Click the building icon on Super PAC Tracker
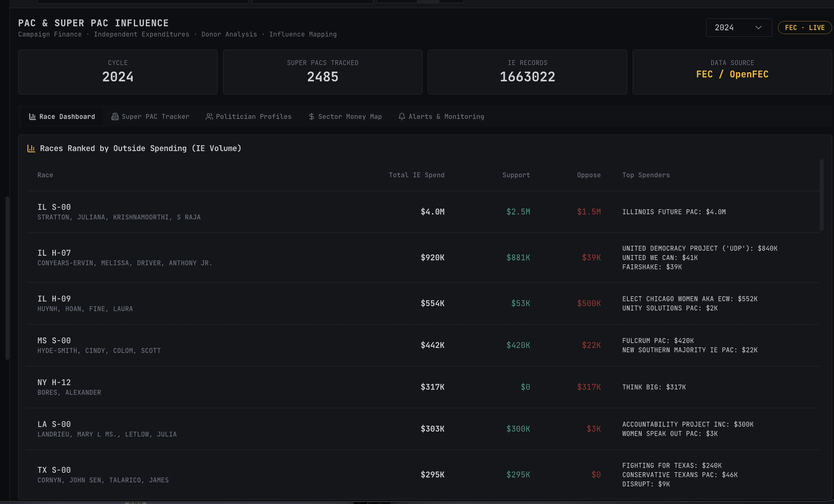The image size is (834, 504). [x=115, y=116]
